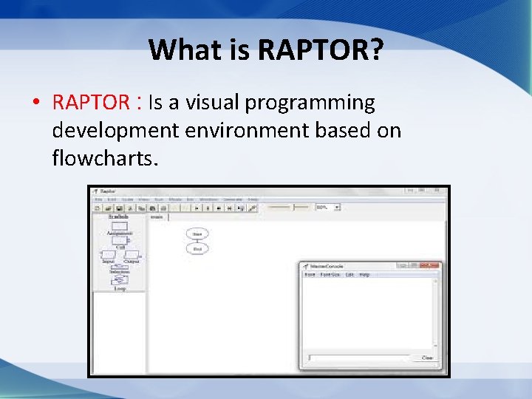Click MasterConsole scrollbar down arrow
This screenshot has width=532, height=399.
tap(435, 346)
